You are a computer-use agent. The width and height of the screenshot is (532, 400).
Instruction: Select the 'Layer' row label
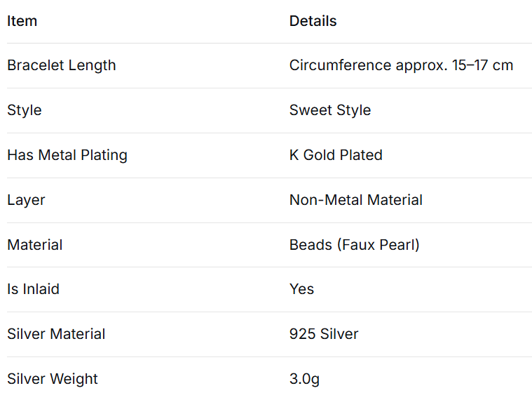[26, 200]
